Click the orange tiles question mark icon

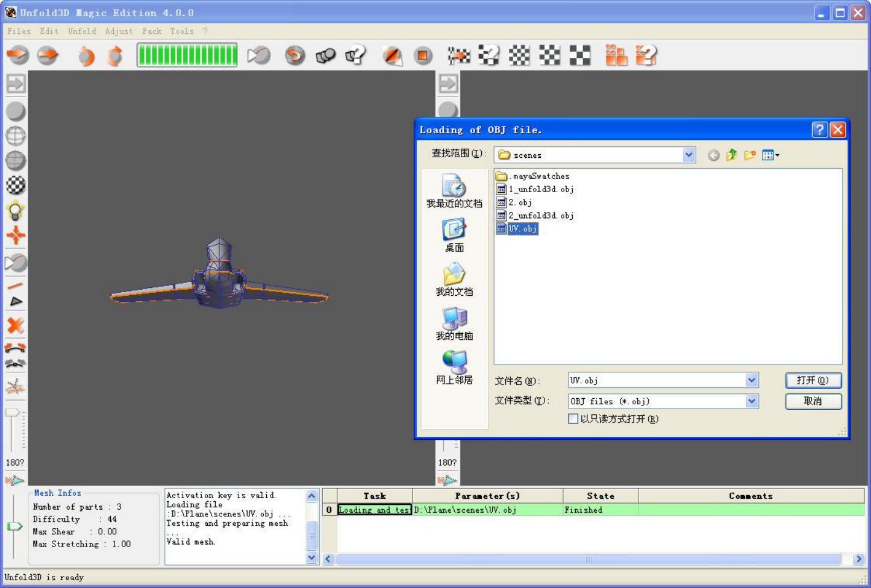pyautogui.click(x=646, y=55)
